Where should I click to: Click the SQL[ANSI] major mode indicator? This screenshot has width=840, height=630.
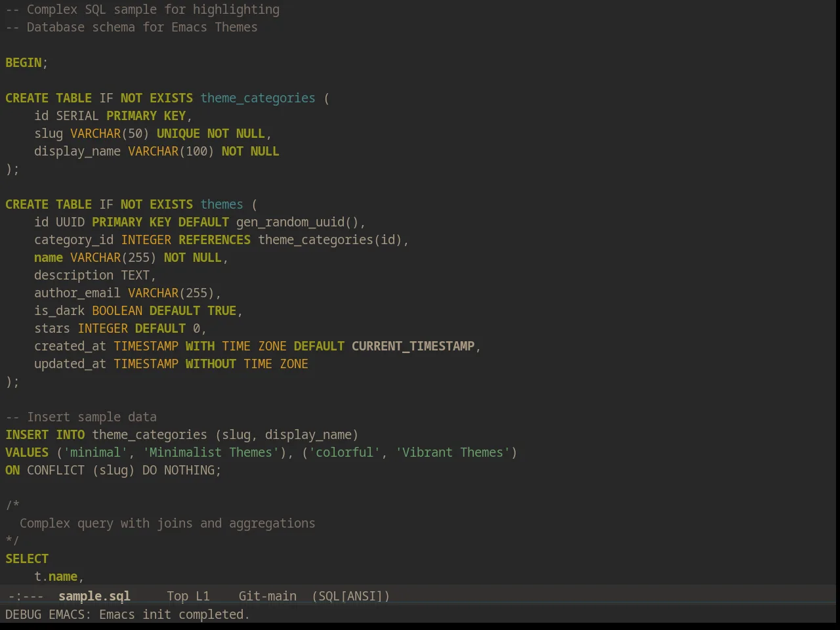click(351, 596)
